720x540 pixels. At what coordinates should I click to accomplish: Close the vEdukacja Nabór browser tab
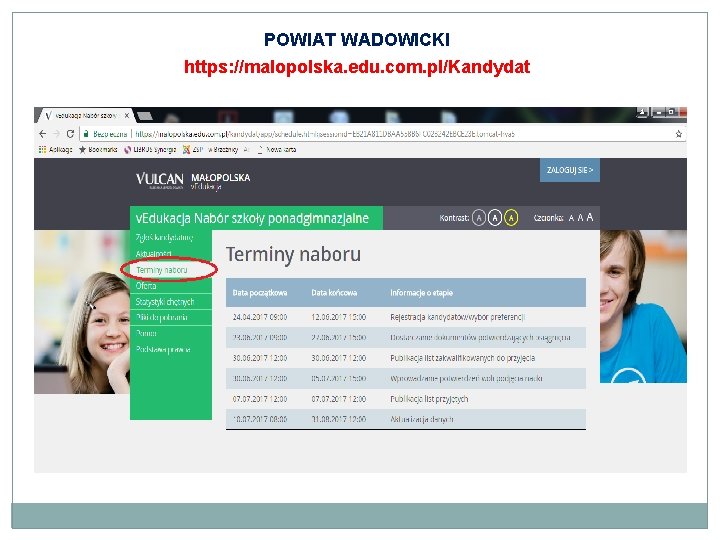127,116
